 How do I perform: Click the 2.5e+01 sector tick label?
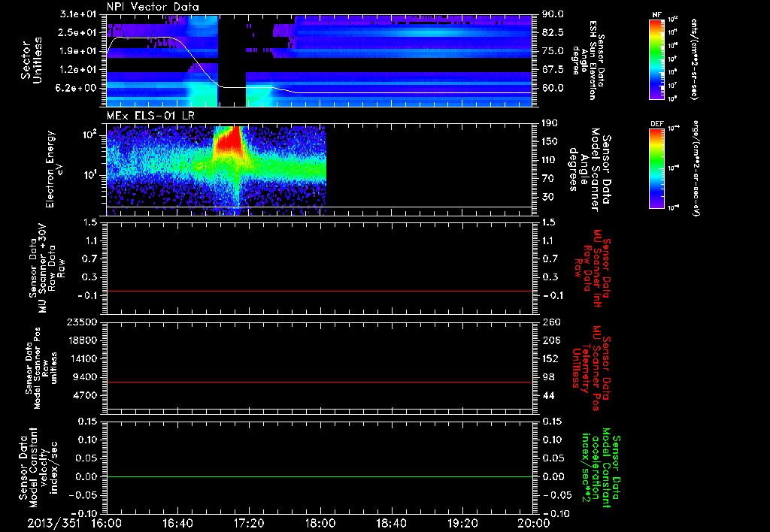[78, 32]
